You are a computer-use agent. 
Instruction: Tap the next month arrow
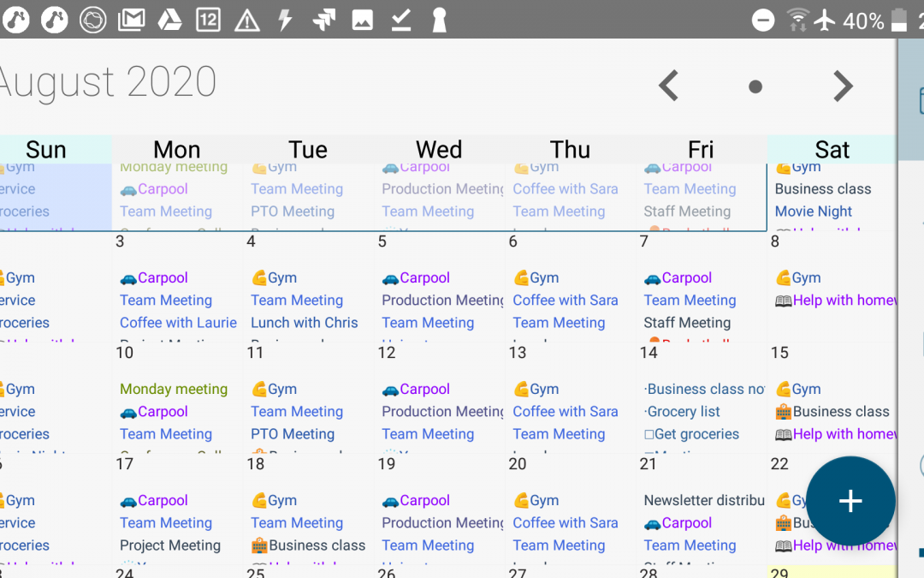tap(843, 86)
